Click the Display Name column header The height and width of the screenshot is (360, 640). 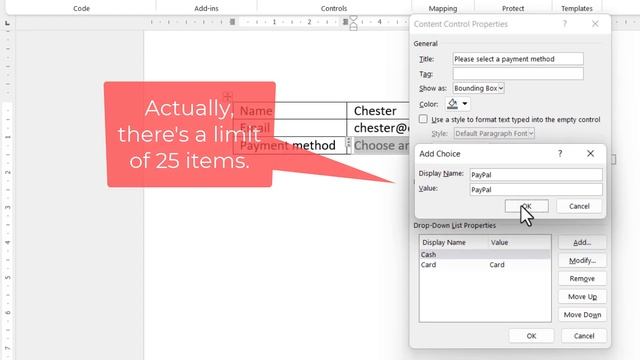tap(444, 242)
